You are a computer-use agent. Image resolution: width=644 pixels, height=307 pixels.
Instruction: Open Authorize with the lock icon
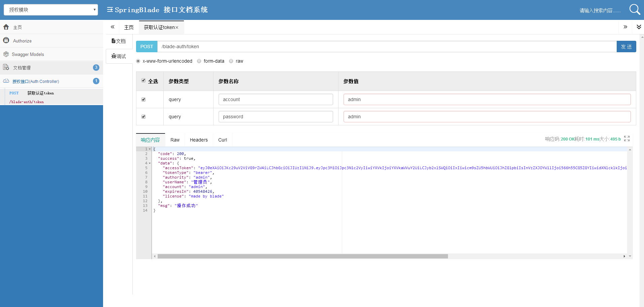(6, 40)
